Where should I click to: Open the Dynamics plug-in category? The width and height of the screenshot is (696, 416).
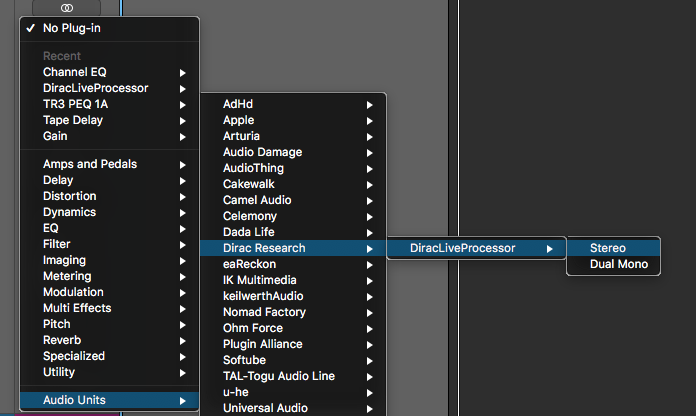[x=69, y=212]
